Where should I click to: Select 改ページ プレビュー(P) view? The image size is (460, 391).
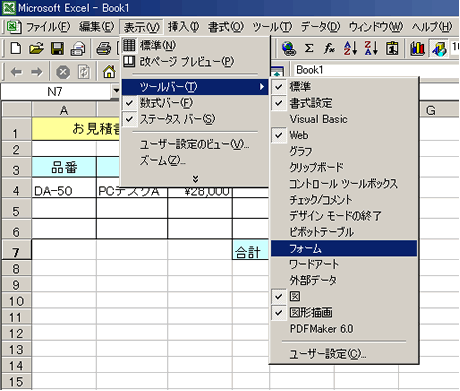[x=194, y=61]
